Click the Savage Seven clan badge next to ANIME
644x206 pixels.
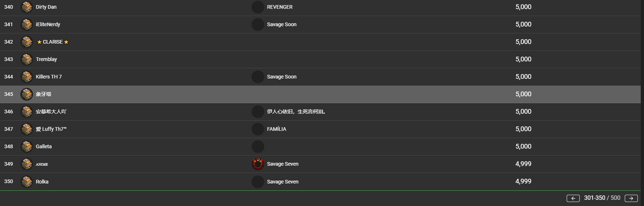tap(258, 164)
